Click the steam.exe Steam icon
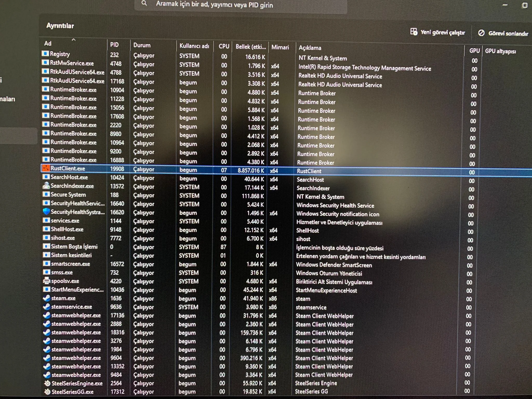Screen dimensions: 532x399 tap(47, 298)
